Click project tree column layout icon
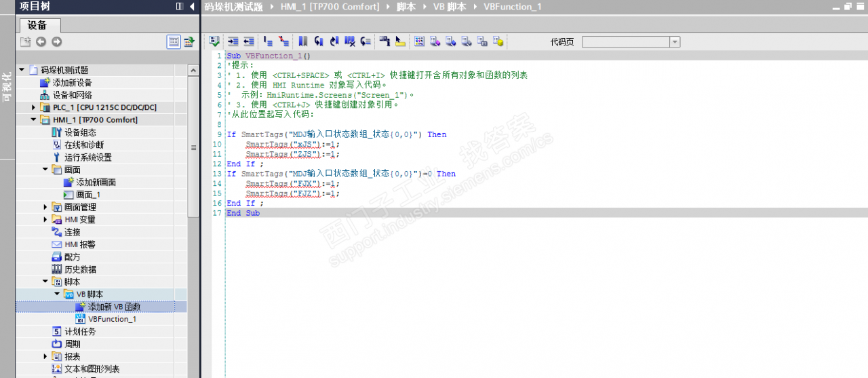 point(180,6)
